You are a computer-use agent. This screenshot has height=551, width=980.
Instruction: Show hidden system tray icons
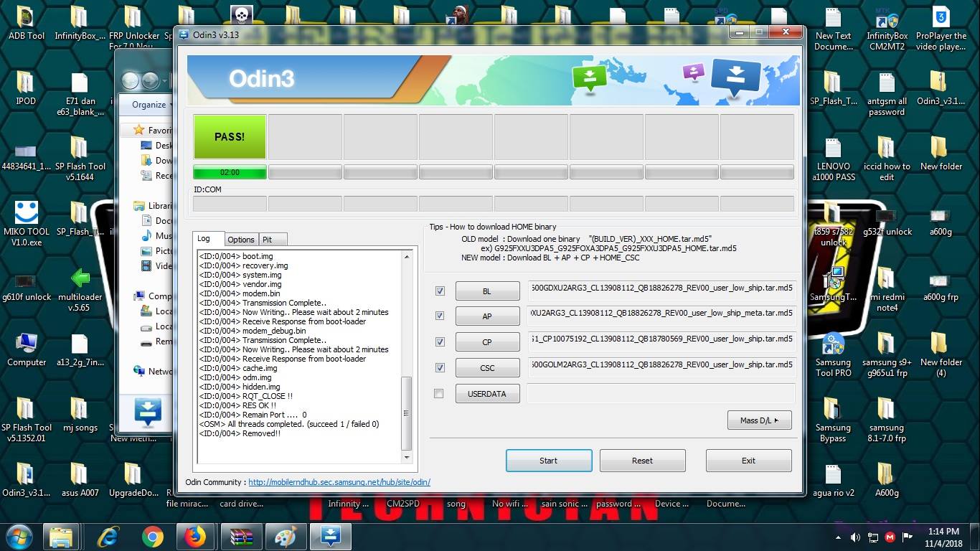click(x=839, y=537)
